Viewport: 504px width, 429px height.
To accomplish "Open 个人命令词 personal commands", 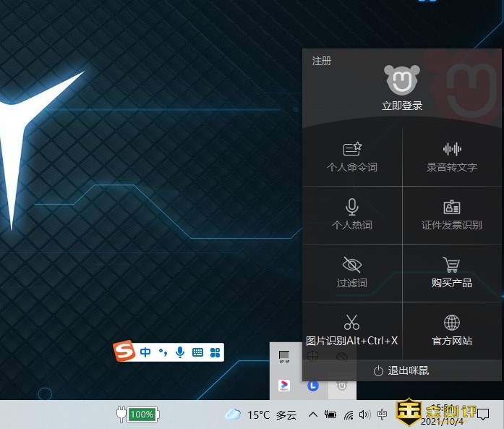I will 352,157.
